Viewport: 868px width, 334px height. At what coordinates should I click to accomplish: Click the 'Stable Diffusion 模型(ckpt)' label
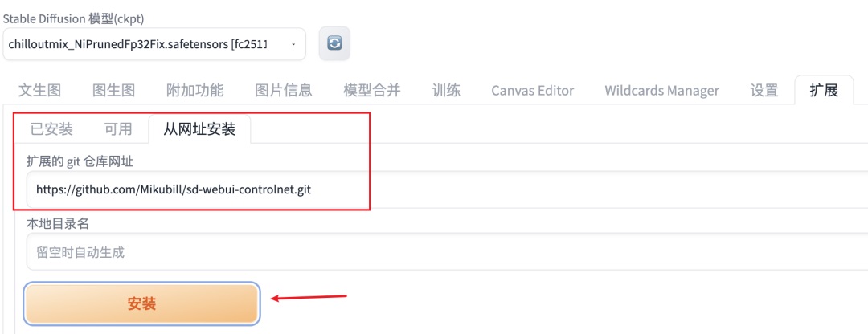74,18
